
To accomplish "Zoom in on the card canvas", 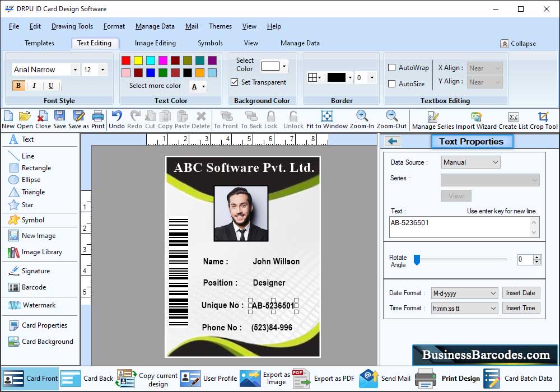I will [362, 120].
